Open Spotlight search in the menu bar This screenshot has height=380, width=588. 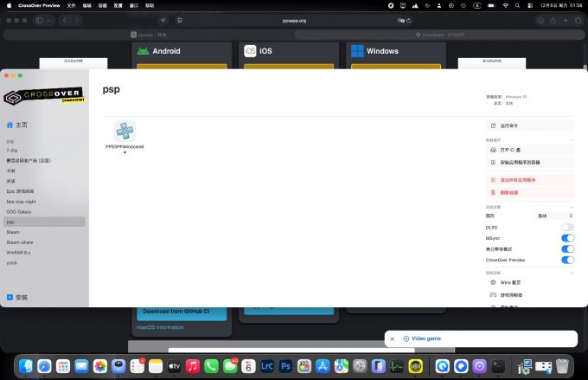coord(517,6)
